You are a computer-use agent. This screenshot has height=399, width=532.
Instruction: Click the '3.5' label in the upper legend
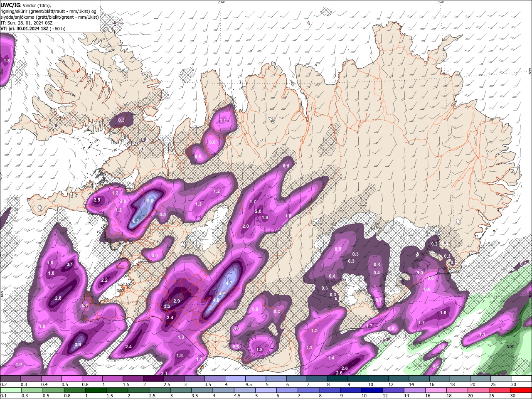click(x=207, y=385)
